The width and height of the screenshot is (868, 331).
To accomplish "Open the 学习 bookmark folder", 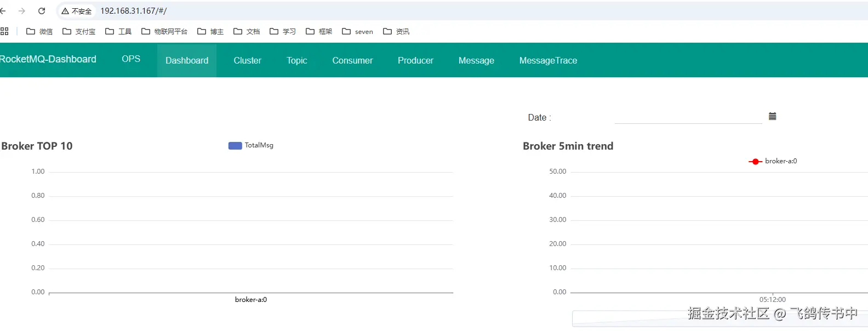I will click(283, 31).
